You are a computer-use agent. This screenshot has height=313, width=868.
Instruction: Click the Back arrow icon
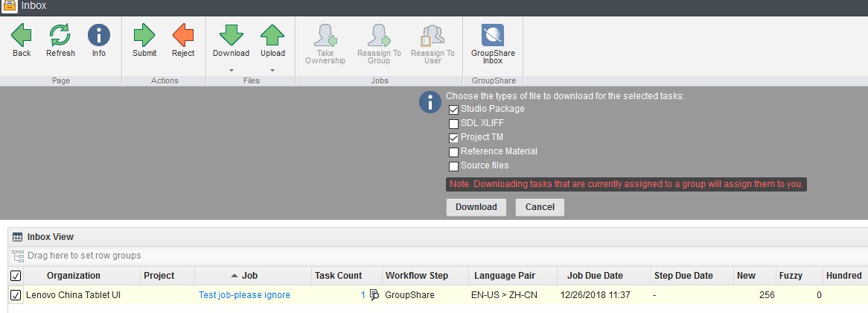coord(22,35)
